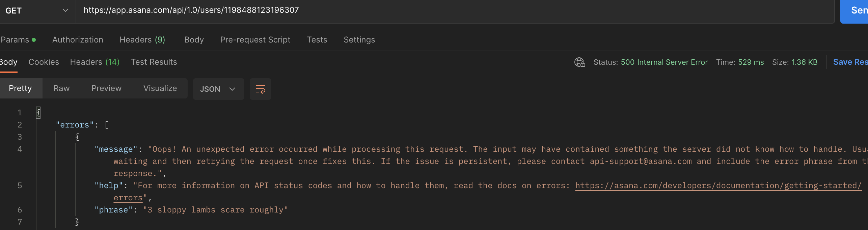
Task: Open the JSON format dropdown
Action: click(x=218, y=89)
